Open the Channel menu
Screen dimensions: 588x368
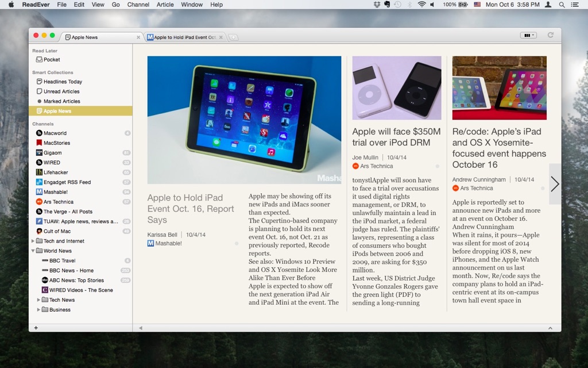[138, 5]
